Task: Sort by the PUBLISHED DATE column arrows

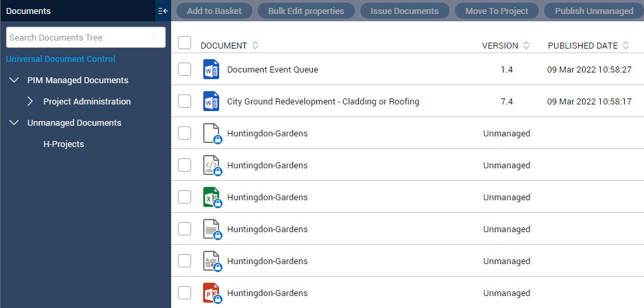Action: pyautogui.click(x=625, y=45)
